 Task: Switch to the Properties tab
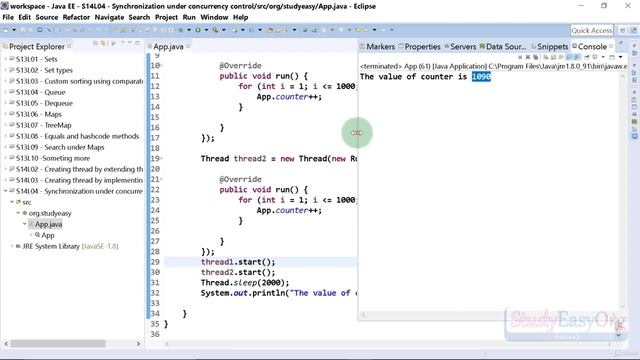coord(420,47)
